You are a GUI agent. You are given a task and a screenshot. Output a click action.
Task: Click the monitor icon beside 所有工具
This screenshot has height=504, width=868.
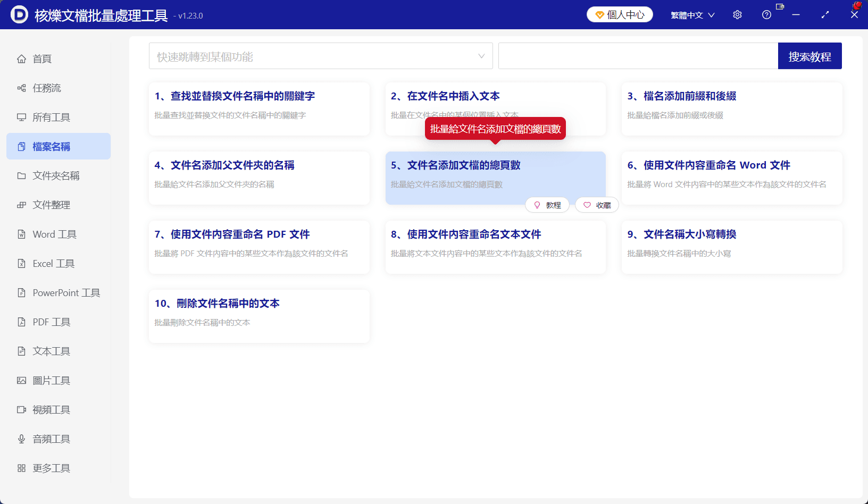point(21,117)
